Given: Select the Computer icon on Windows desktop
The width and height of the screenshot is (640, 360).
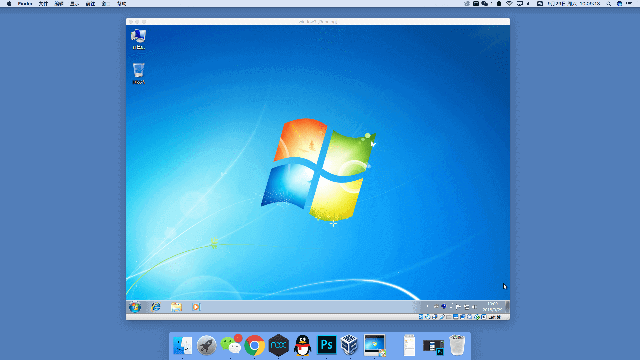Looking at the screenshot, I should (138, 39).
